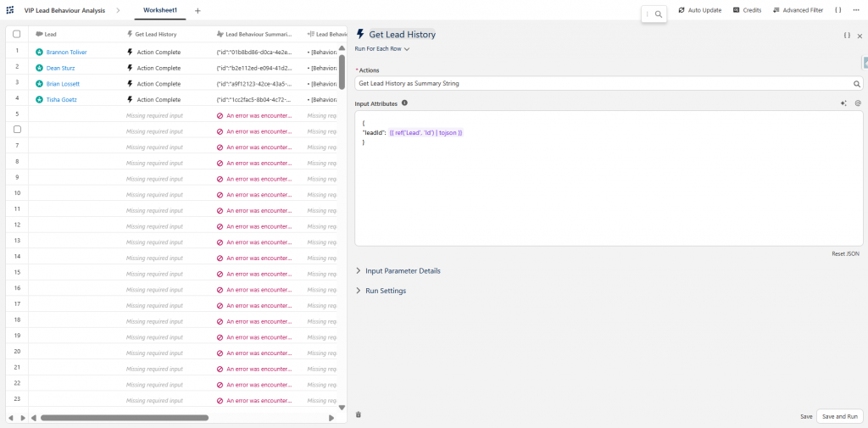Open the Tisha Goetz lead link
The width and height of the screenshot is (868, 428).
61,100
